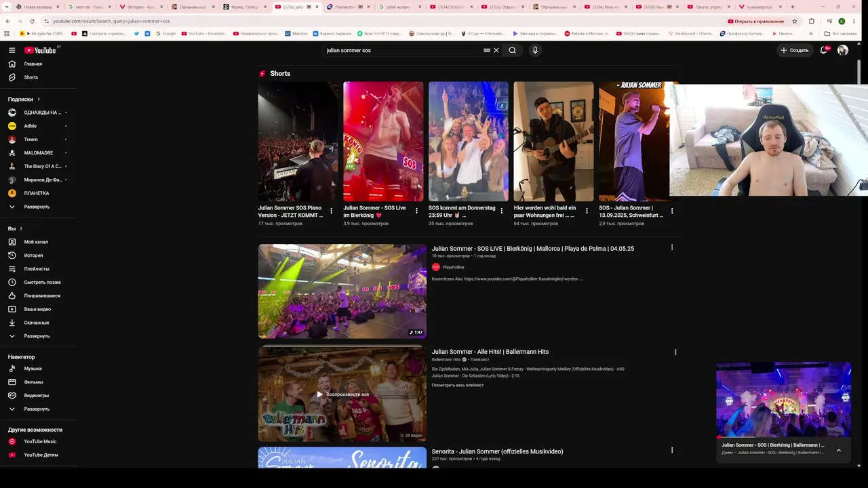Go back with the browser back arrow
Screen dimensions: 868x488
click(7, 21)
